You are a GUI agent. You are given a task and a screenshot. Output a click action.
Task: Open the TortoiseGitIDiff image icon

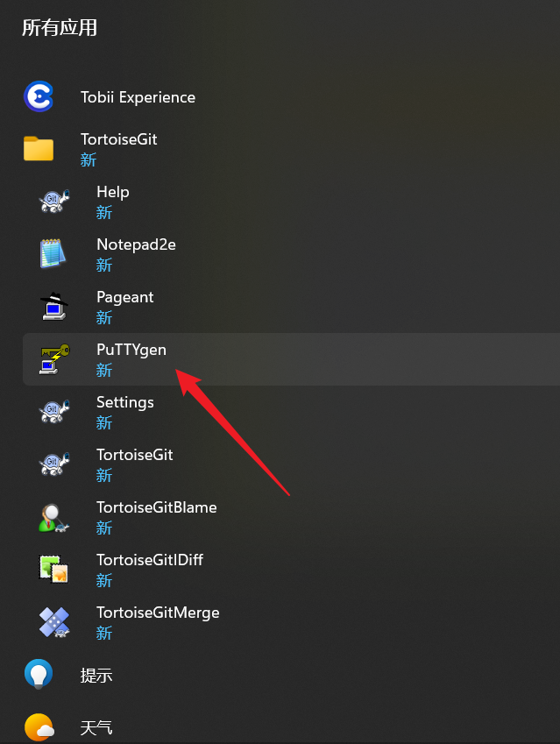54,570
